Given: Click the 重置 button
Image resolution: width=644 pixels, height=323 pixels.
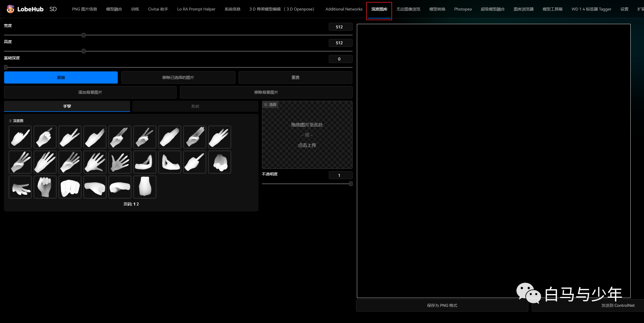Looking at the screenshot, I should (295, 77).
